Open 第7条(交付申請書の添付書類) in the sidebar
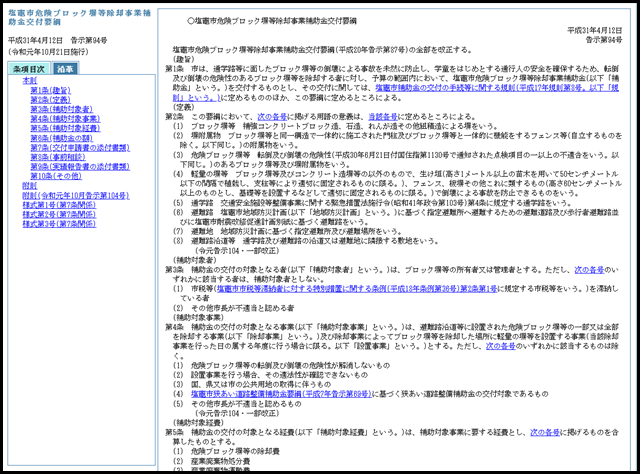 point(79,147)
